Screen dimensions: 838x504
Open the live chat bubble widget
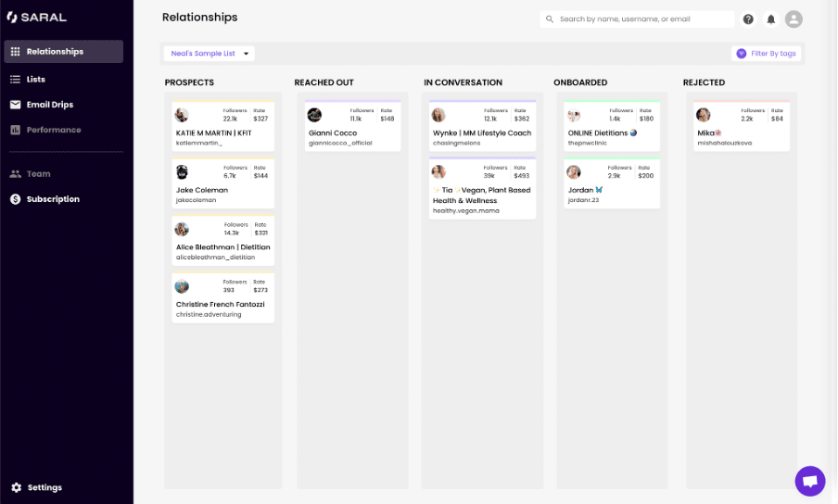click(809, 481)
